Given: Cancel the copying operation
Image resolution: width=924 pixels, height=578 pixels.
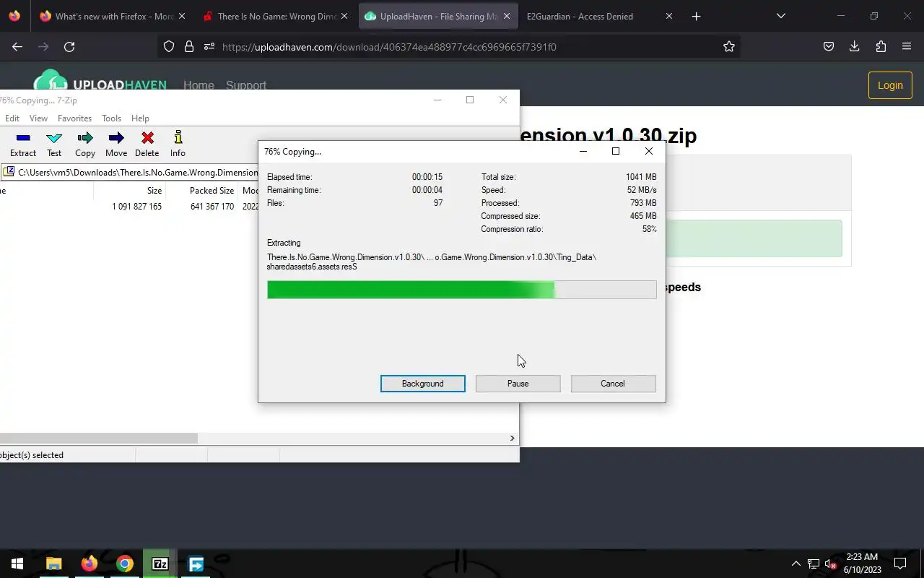Looking at the screenshot, I should (613, 384).
